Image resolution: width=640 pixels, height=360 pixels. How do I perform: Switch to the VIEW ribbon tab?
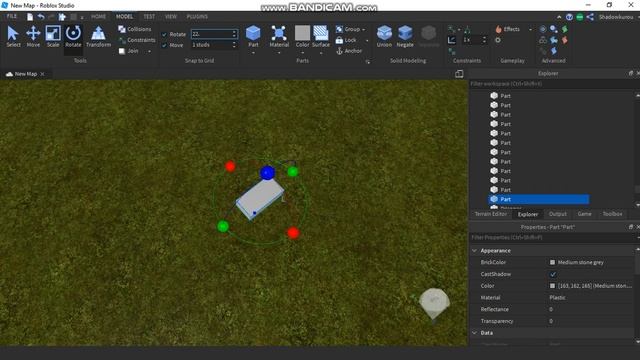point(171,17)
